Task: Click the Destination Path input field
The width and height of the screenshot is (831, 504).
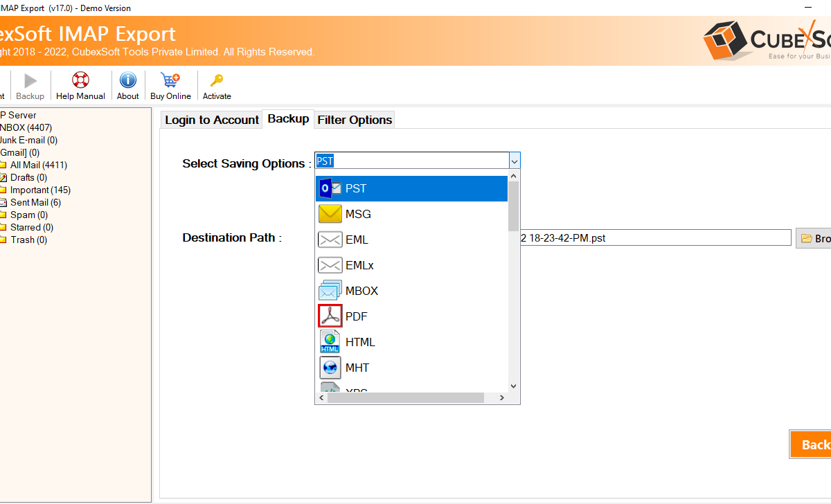Action: [655, 238]
